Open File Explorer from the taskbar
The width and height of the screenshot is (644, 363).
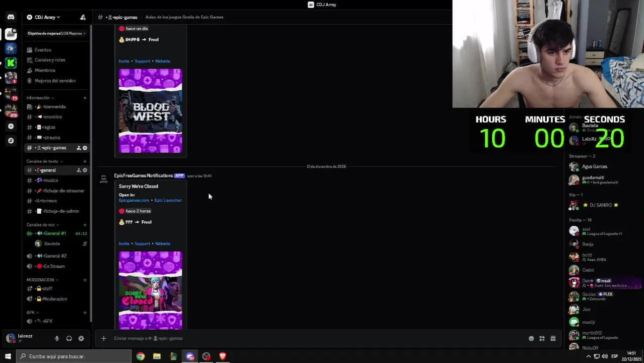click(x=157, y=356)
